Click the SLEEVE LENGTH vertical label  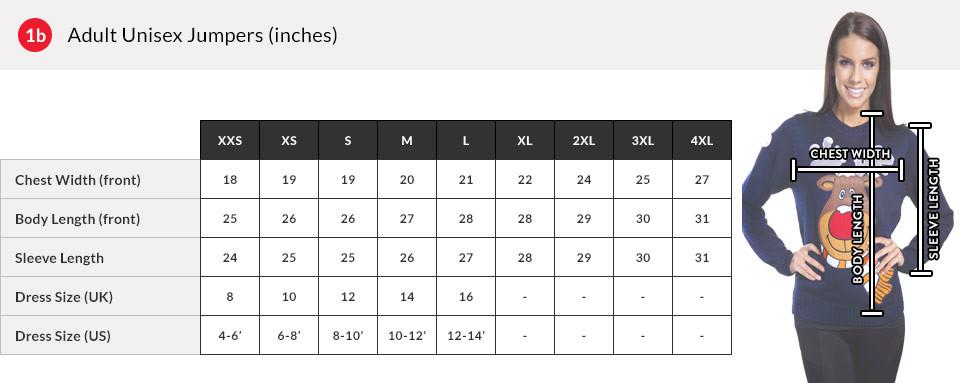pyautogui.click(x=934, y=209)
